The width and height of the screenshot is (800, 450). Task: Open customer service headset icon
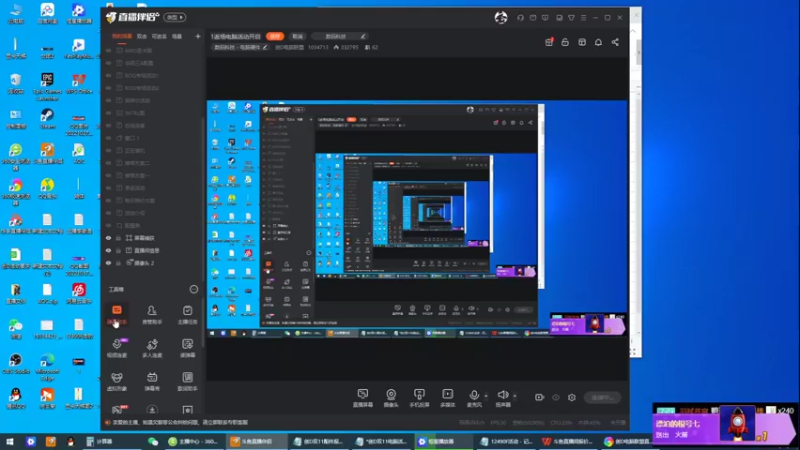tap(520, 17)
